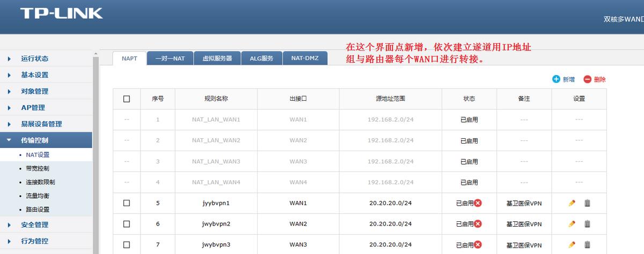This screenshot has height=254, width=644.
Task: Click rule name jyybvpn1
Action: click(x=216, y=203)
